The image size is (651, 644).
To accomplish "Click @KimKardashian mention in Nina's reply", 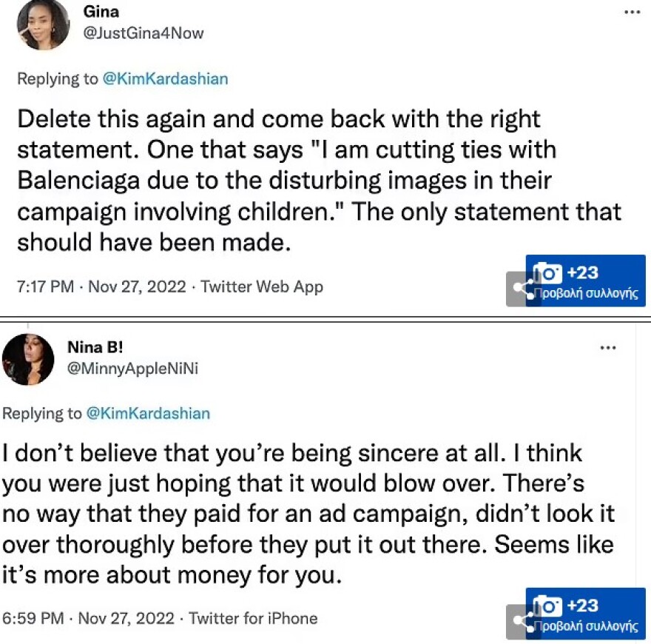I will click(148, 413).
